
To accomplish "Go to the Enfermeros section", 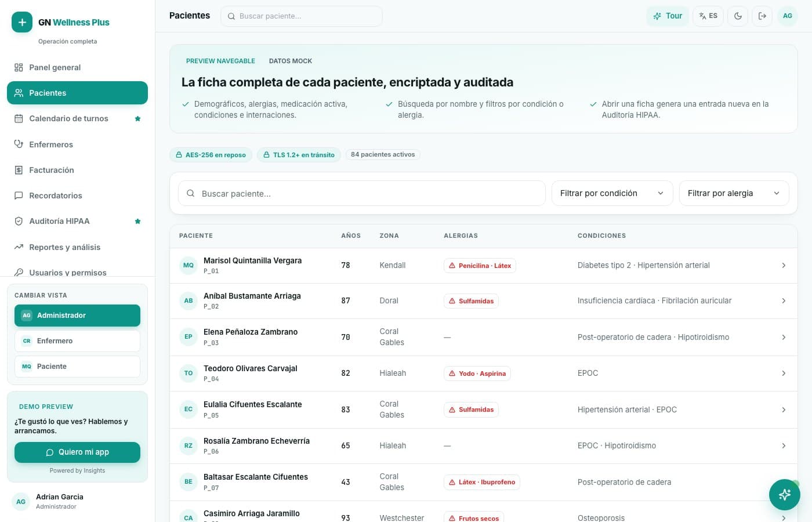I will tap(77, 144).
